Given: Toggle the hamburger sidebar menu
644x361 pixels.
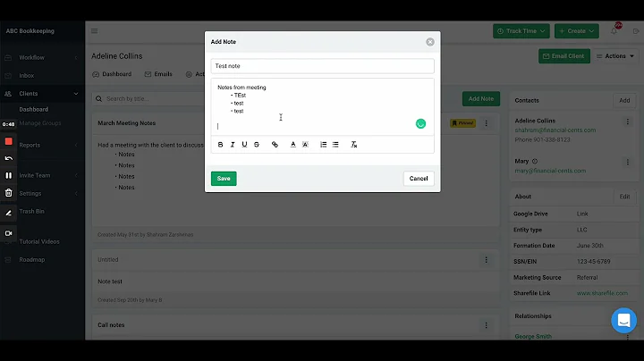Looking at the screenshot, I should (x=95, y=31).
